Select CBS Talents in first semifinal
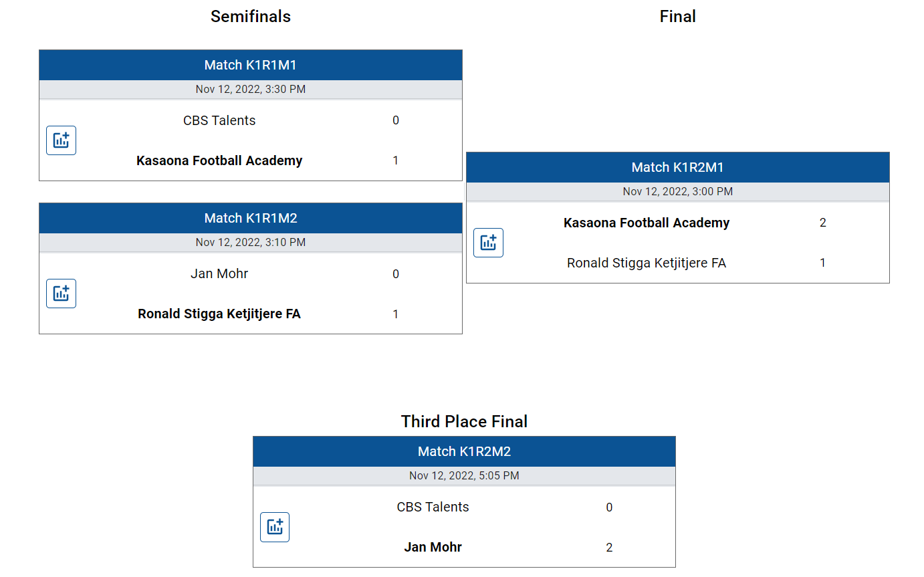Viewport: 924px width, 577px height. point(219,120)
